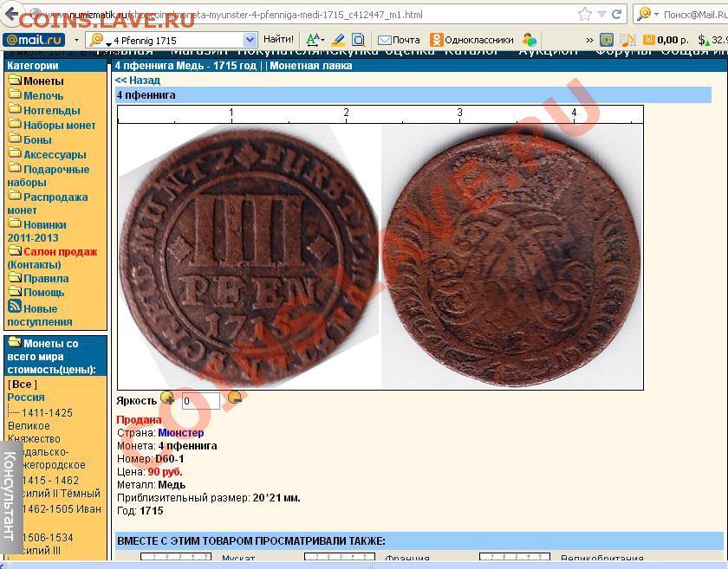Open the small arrow menu beside the @mail.ru logo

(x=76, y=40)
